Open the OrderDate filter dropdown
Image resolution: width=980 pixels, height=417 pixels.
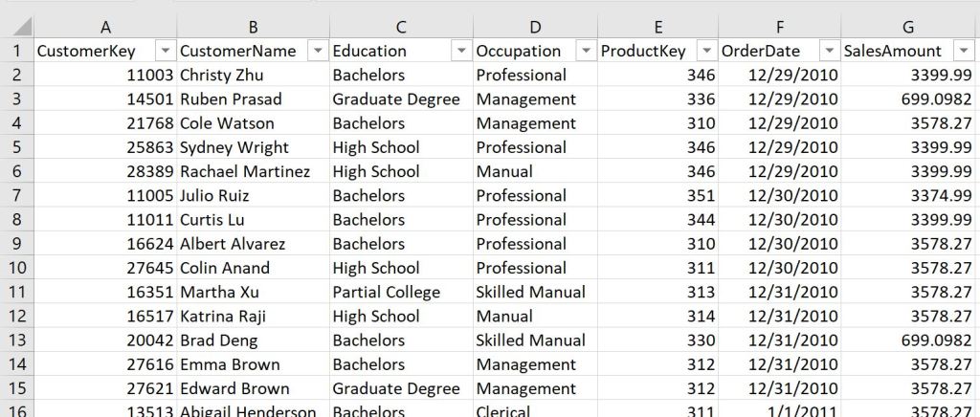coord(829,51)
